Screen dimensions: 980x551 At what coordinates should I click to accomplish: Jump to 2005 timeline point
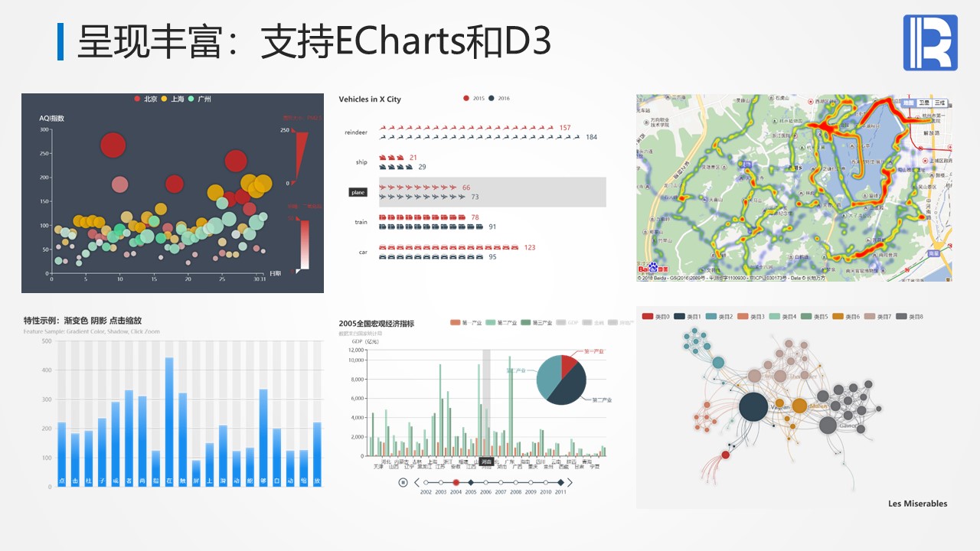coord(471,482)
